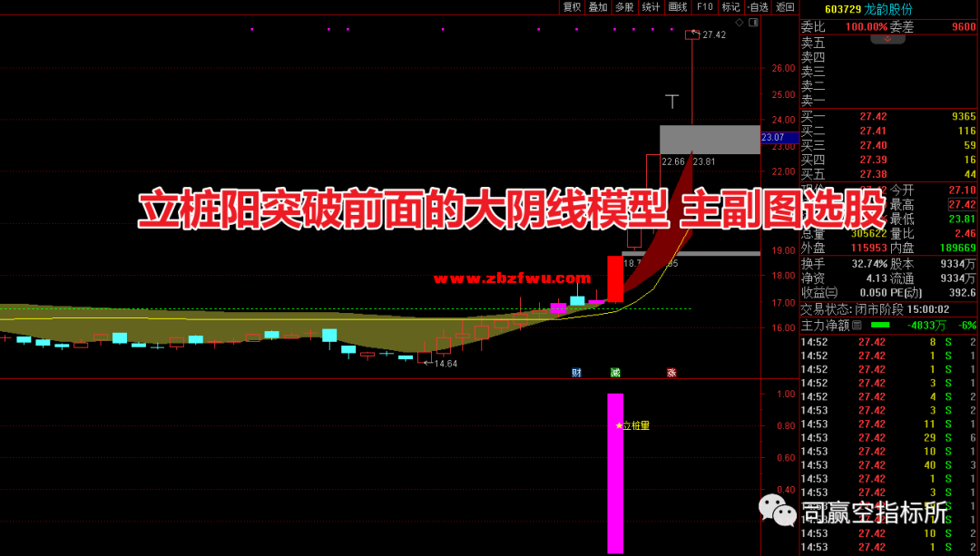
Task: Click the 减 reduction marker icon
Action: click(x=615, y=373)
